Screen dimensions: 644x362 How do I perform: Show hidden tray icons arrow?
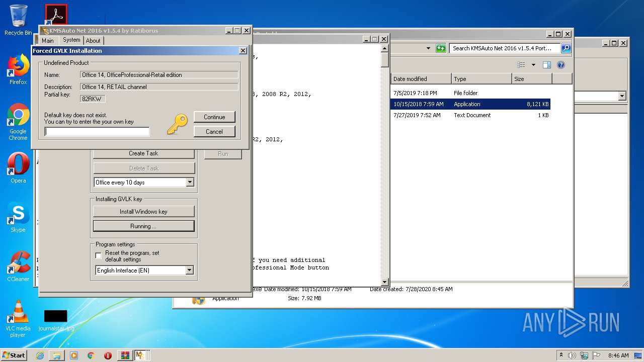pos(561,355)
